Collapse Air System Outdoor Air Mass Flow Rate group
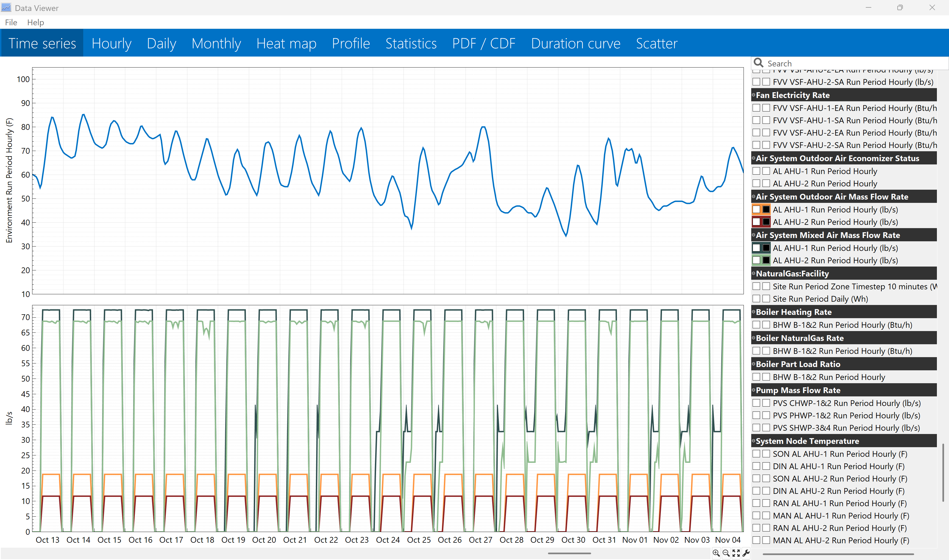The width and height of the screenshot is (949, 560). pos(754,197)
